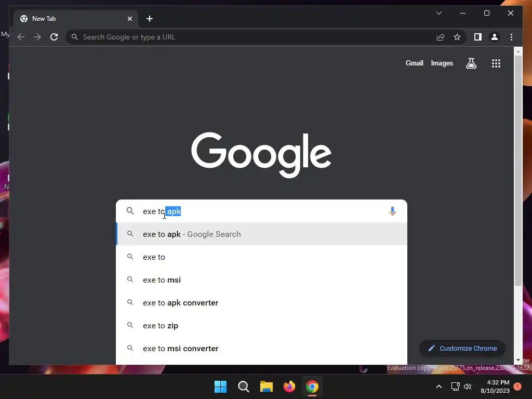Close the New Tab tab

[x=129, y=19]
